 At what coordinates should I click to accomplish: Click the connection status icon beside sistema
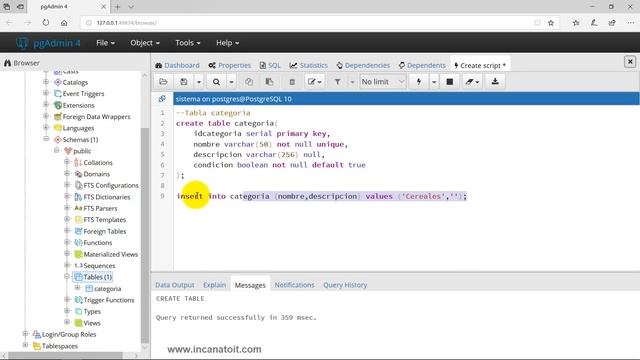[162, 99]
